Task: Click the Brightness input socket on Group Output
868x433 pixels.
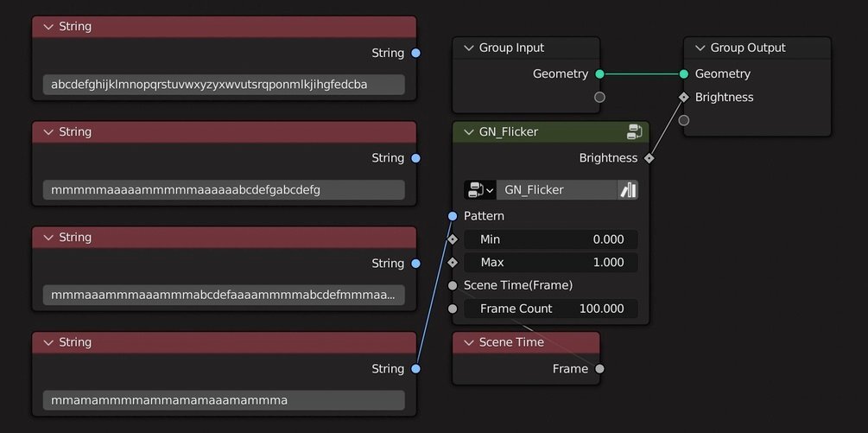Action: pos(684,97)
